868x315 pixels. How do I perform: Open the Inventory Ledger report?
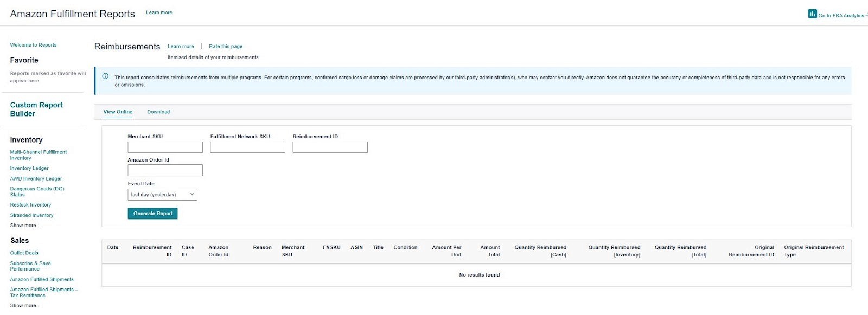pyautogui.click(x=29, y=168)
